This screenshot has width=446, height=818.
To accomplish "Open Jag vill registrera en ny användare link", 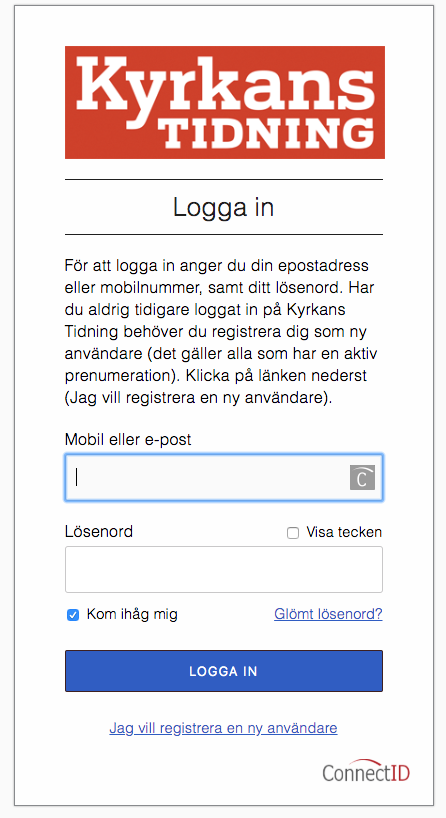I will pyautogui.click(x=223, y=728).
